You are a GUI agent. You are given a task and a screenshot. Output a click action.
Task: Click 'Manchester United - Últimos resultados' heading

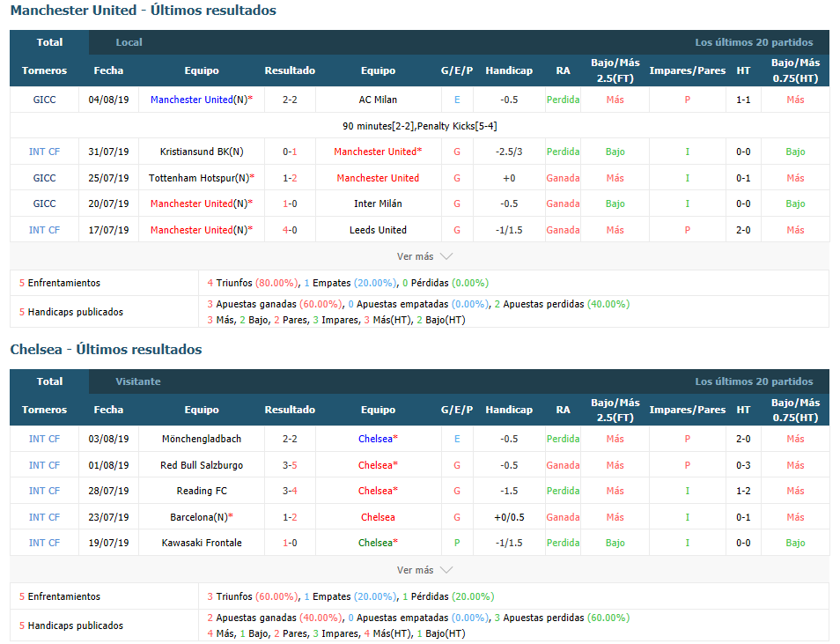click(143, 11)
